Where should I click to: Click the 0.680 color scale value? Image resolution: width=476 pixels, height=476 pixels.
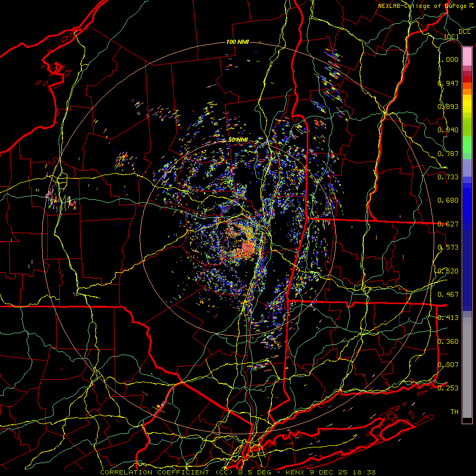click(448, 200)
